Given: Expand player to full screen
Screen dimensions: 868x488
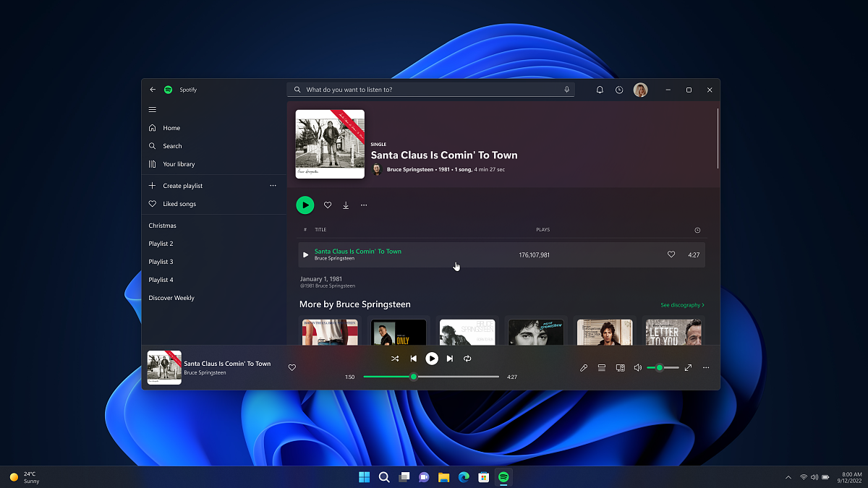Looking at the screenshot, I should pos(688,368).
